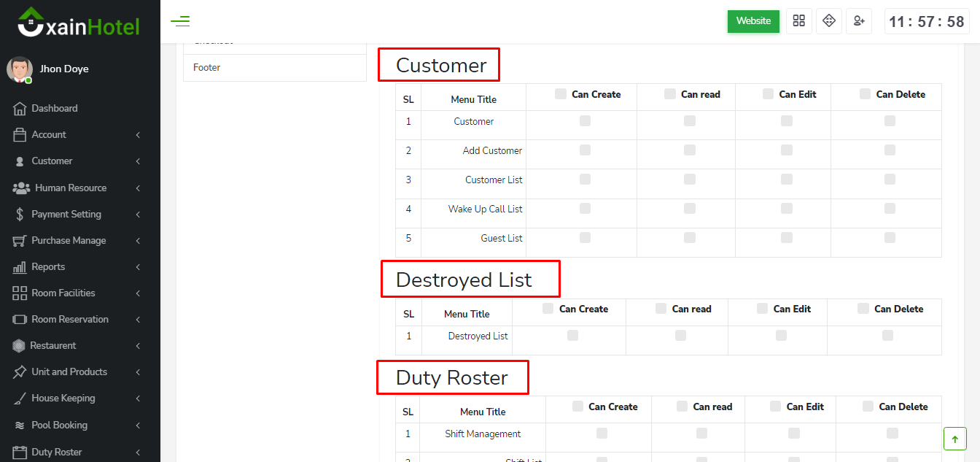
Task: Select Pool Booking in the sidebar
Action: click(59, 426)
